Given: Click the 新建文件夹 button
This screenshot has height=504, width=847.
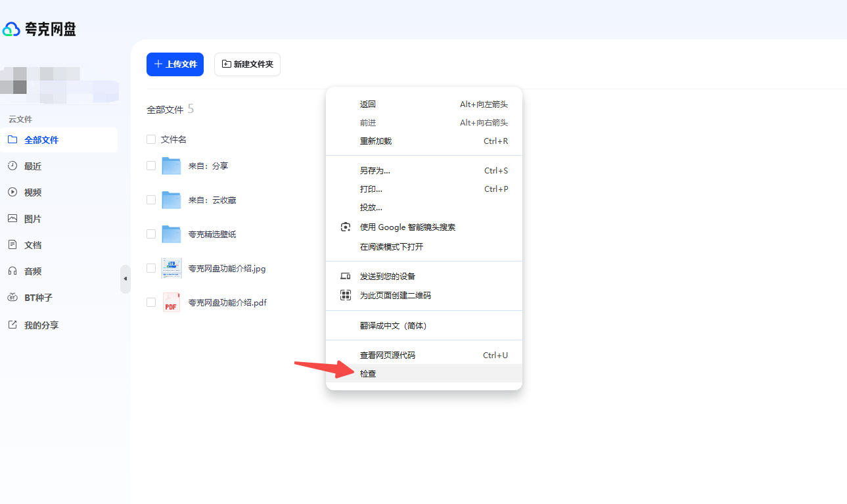Looking at the screenshot, I should (x=247, y=64).
